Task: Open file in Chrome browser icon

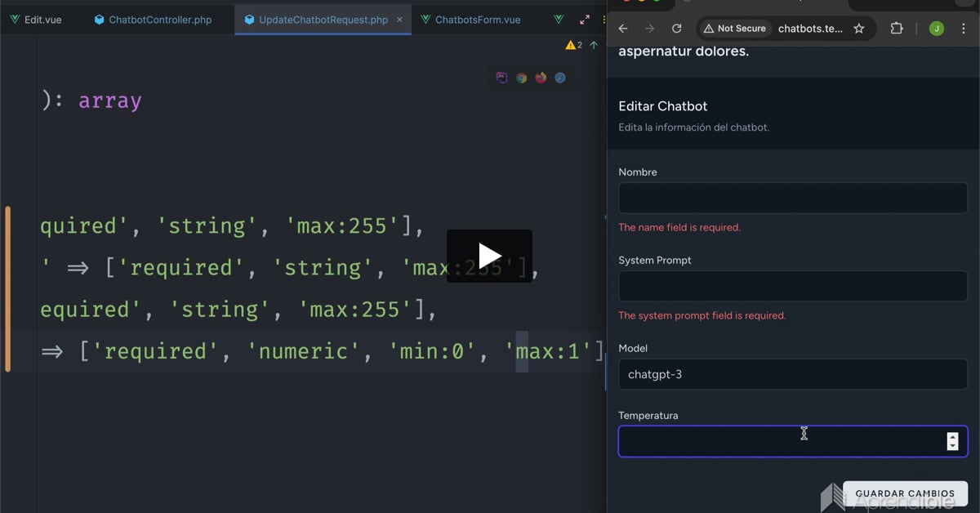Action: pyautogui.click(x=521, y=78)
